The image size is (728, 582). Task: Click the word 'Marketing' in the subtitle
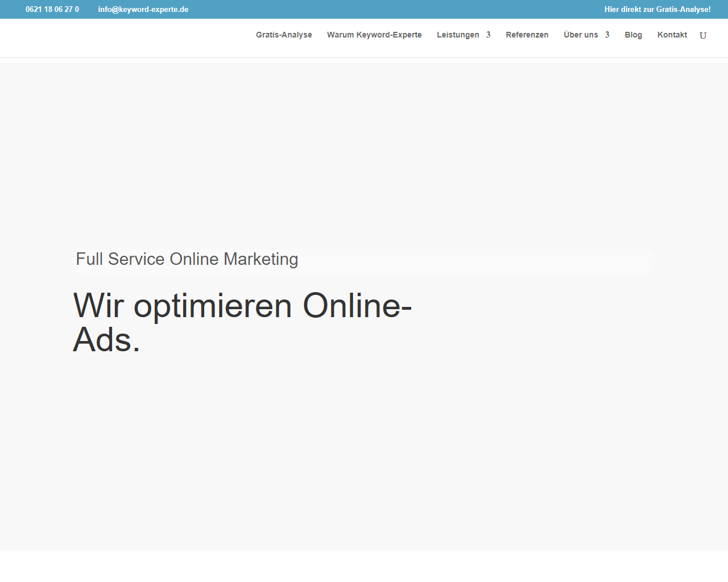pos(260,259)
